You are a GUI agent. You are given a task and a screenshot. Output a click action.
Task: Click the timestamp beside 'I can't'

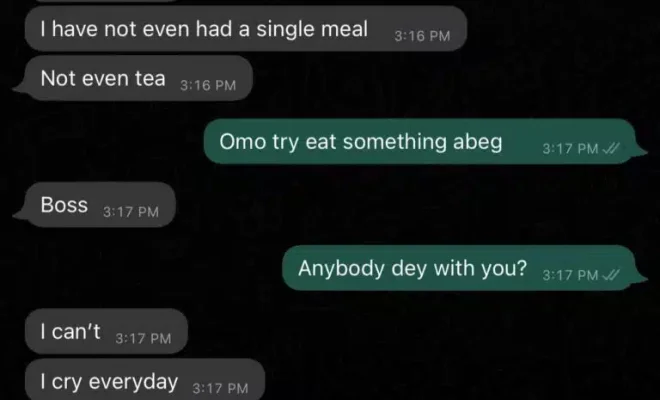(x=145, y=339)
